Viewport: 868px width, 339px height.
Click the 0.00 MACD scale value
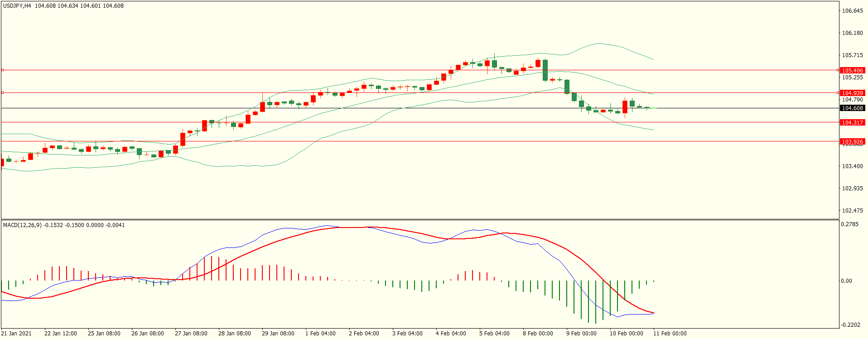846,281
